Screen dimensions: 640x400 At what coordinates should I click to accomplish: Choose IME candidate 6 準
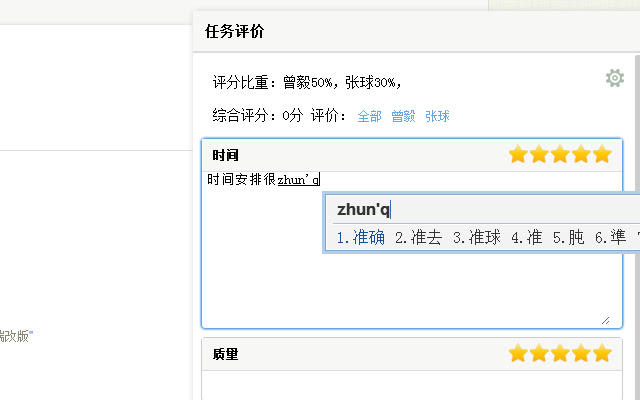tap(610, 237)
